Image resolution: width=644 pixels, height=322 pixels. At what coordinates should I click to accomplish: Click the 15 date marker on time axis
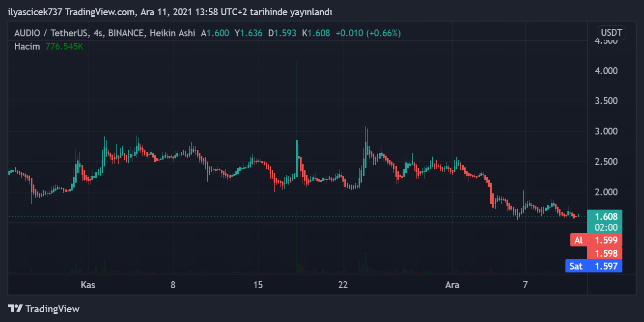pyautogui.click(x=258, y=285)
